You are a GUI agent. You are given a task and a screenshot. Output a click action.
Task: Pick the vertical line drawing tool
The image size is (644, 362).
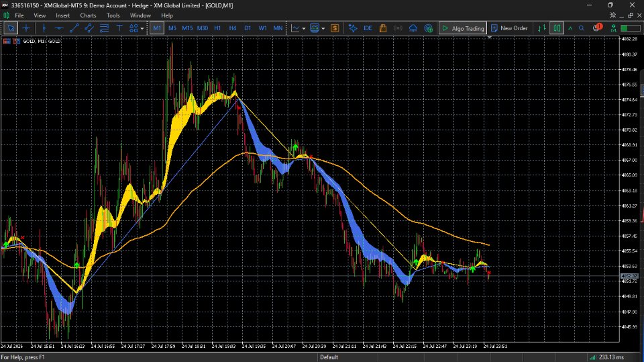tap(44, 28)
